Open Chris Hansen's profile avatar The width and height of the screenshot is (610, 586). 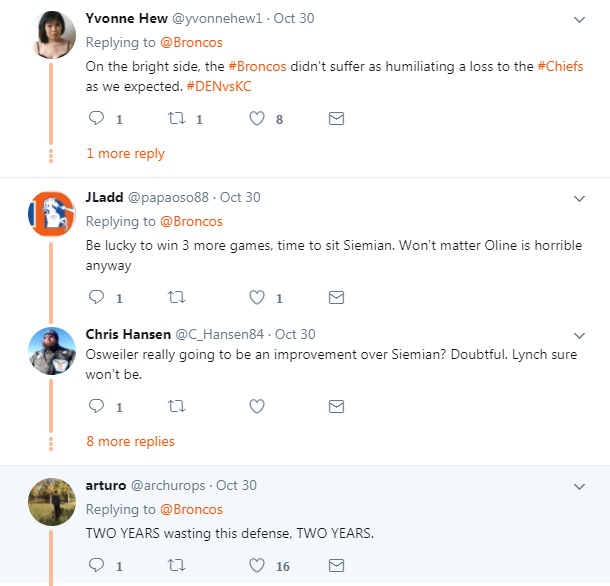(51, 350)
